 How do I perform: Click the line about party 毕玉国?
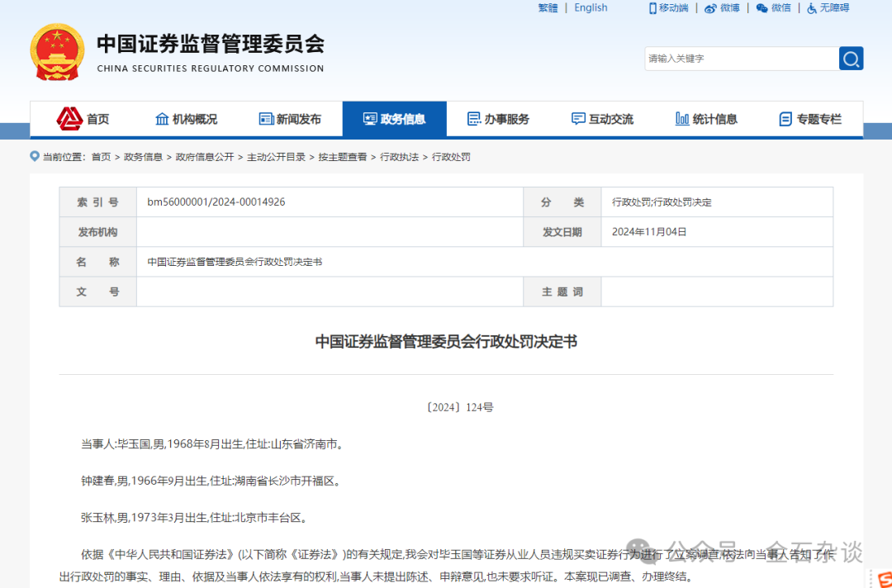[213, 444]
